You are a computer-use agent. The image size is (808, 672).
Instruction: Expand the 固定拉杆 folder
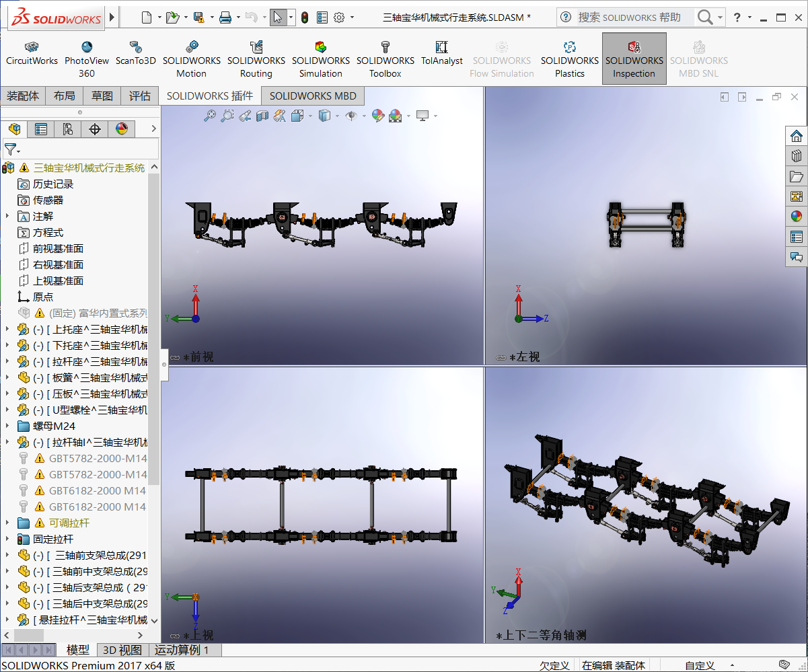pyautogui.click(x=7, y=539)
